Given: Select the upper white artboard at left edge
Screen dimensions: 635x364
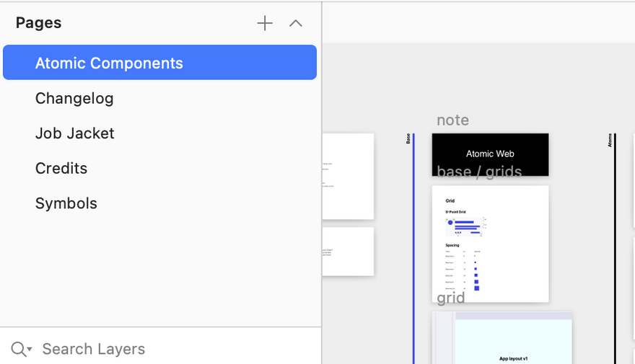Looking at the screenshot, I should [348, 177].
